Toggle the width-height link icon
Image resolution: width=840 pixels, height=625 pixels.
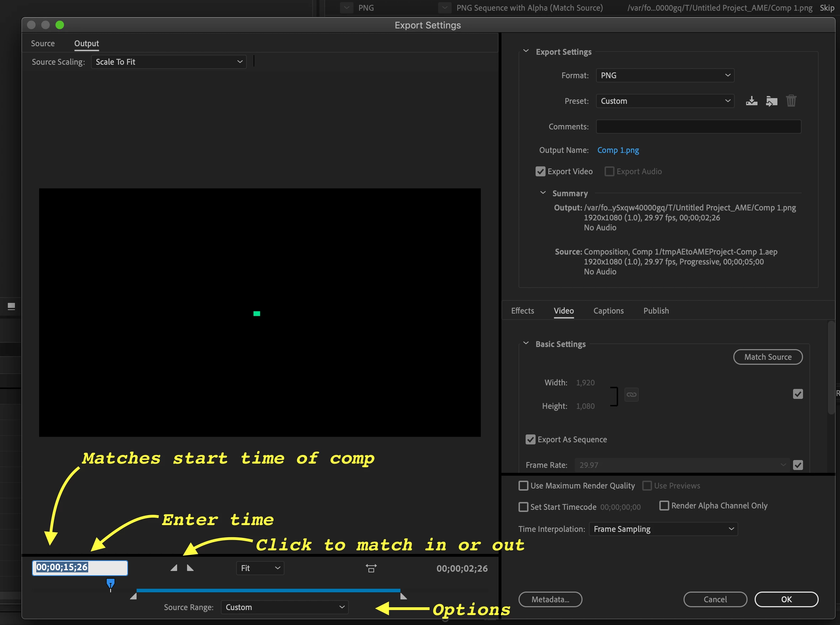coord(631,395)
